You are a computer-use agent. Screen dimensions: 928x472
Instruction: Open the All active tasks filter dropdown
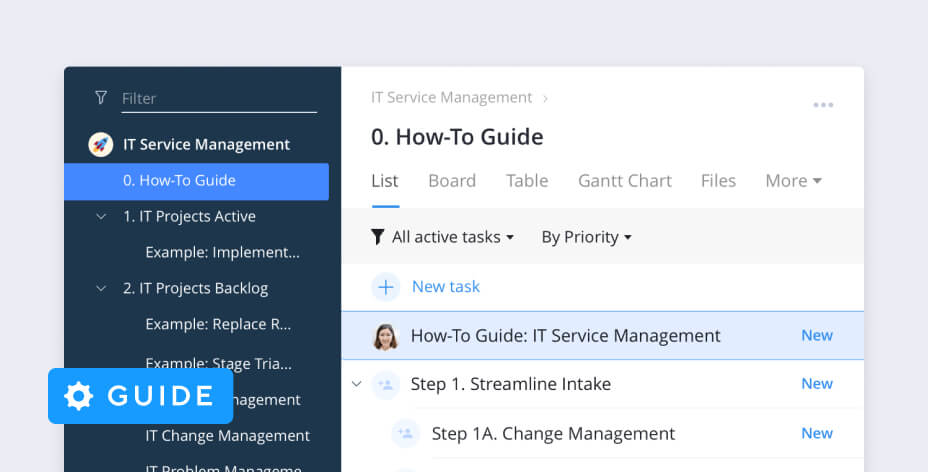[443, 237]
